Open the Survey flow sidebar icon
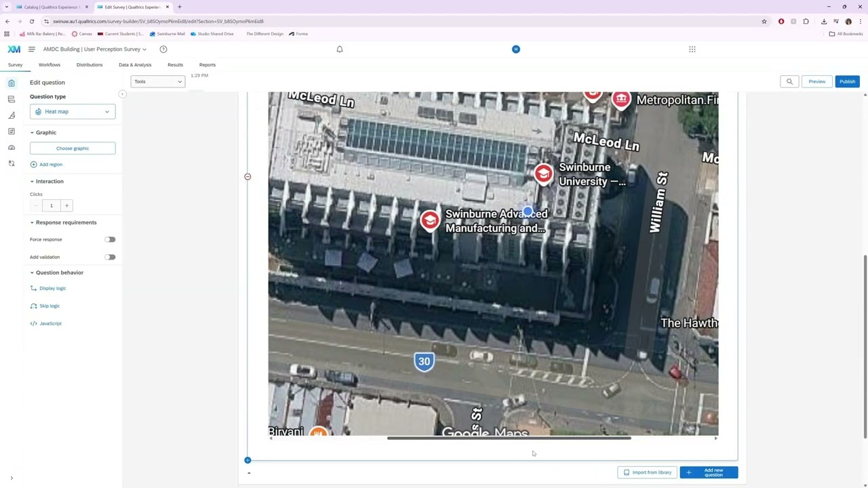This screenshot has width=868, height=488. click(12, 99)
